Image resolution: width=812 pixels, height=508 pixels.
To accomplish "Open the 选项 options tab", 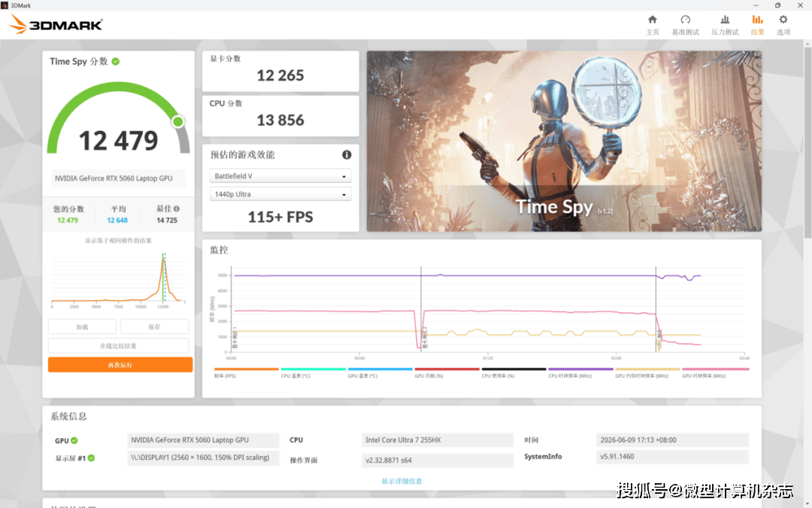I will 783,25.
